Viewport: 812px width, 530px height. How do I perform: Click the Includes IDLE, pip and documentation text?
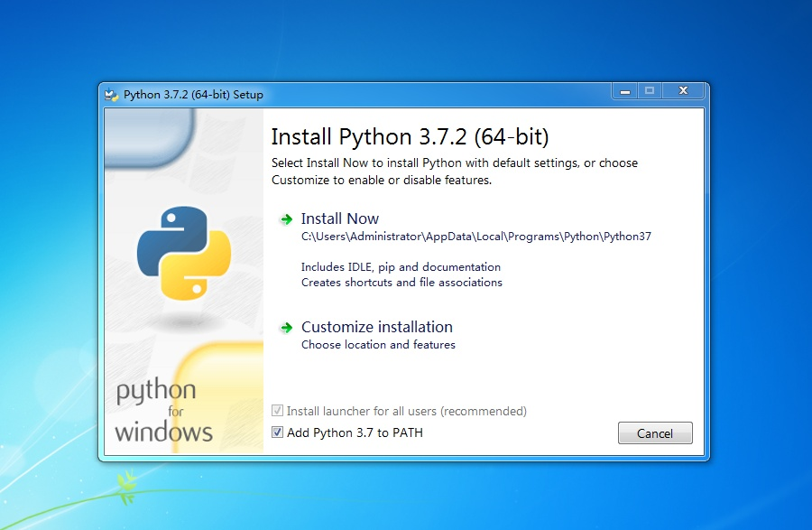pos(401,266)
